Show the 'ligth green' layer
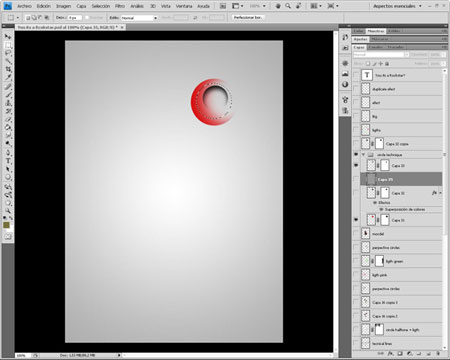This screenshot has height=360, width=450. click(x=356, y=261)
